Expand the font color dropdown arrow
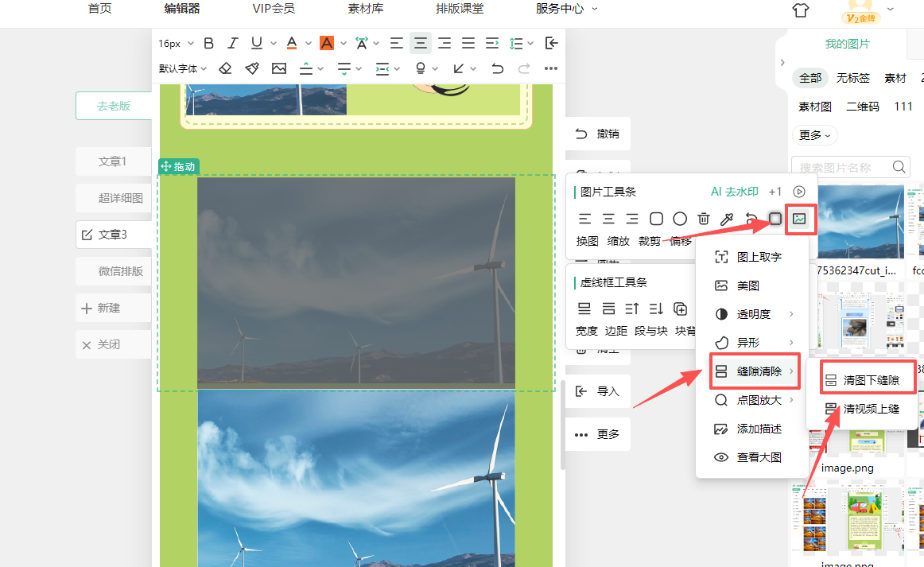Screen dimensions: 924x567 pos(309,43)
